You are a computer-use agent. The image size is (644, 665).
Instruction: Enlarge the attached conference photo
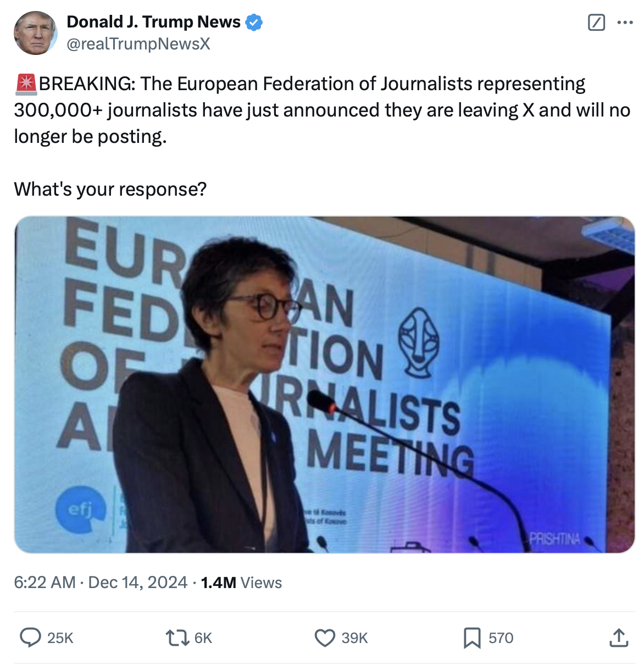tap(324, 385)
